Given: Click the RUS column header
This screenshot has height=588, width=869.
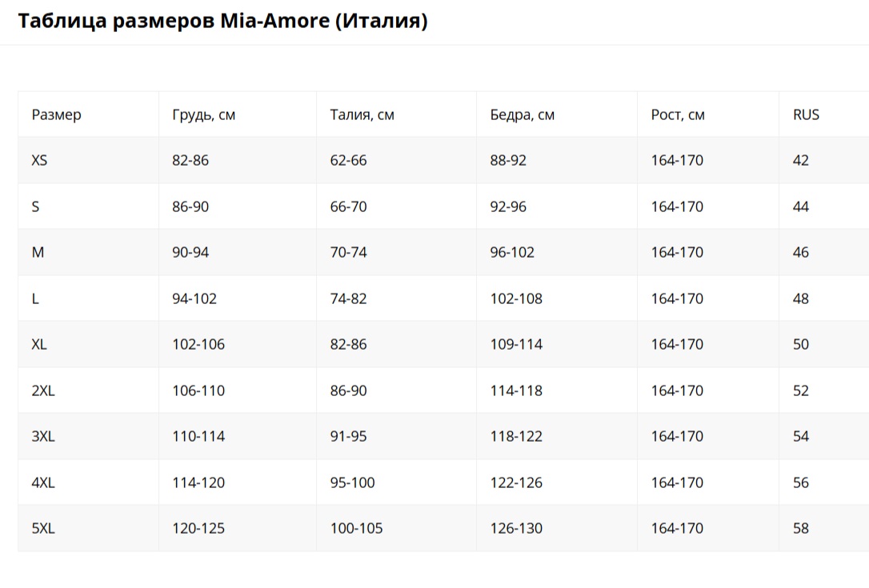Looking at the screenshot, I should coord(806,114).
